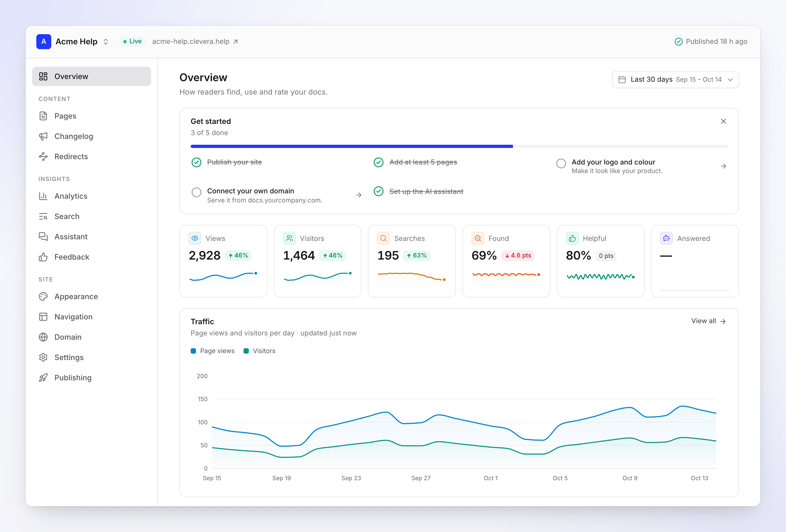Open Settings in the sidebar
Screen dimensions: 786x532
(x=92, y=357)
